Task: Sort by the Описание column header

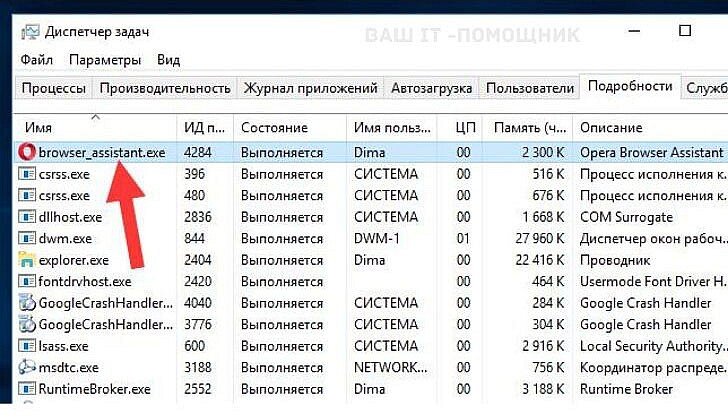Action: [650, 127]
